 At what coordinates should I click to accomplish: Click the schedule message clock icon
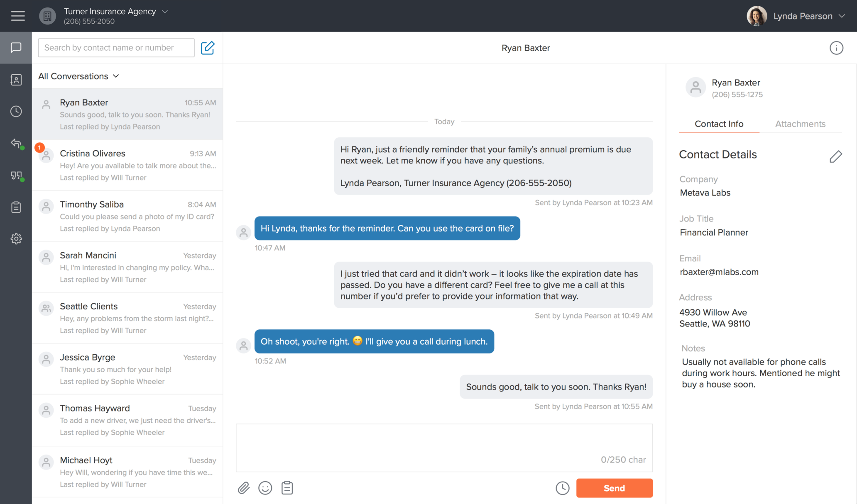pos(563,488)
